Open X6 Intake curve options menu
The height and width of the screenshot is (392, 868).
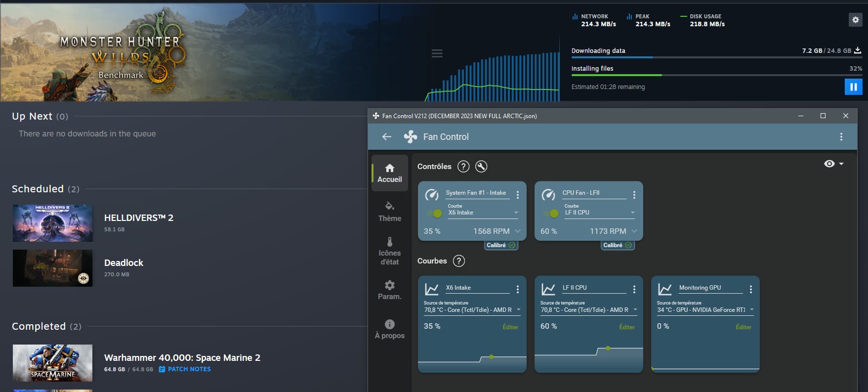point(518,289)
